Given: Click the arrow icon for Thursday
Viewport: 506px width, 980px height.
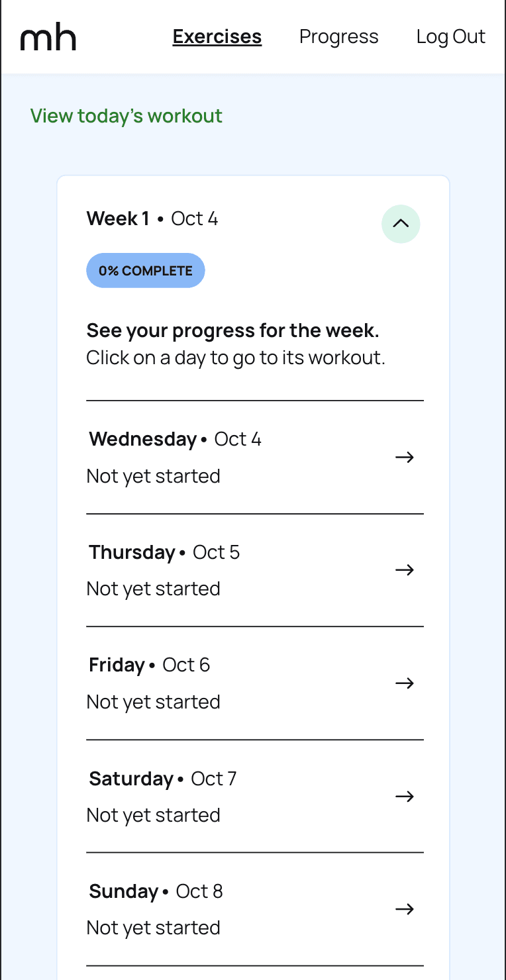Looking at the screenshot, I should 404,570.
